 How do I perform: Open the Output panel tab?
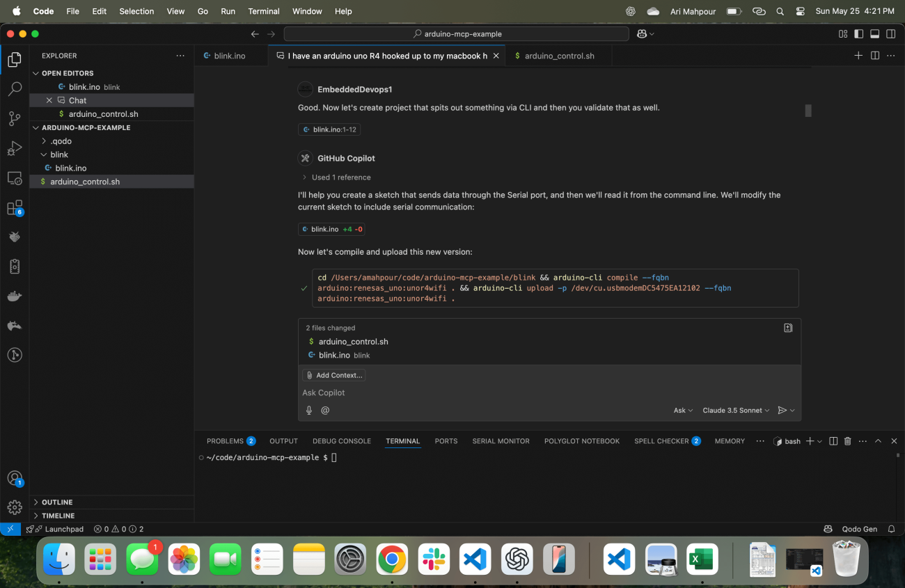click(x=283, y=441)
